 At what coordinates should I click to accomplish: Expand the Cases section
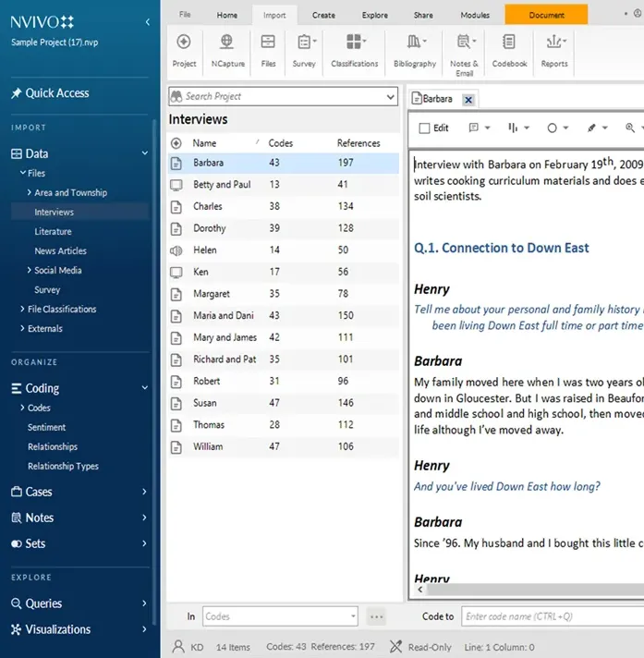144,492
